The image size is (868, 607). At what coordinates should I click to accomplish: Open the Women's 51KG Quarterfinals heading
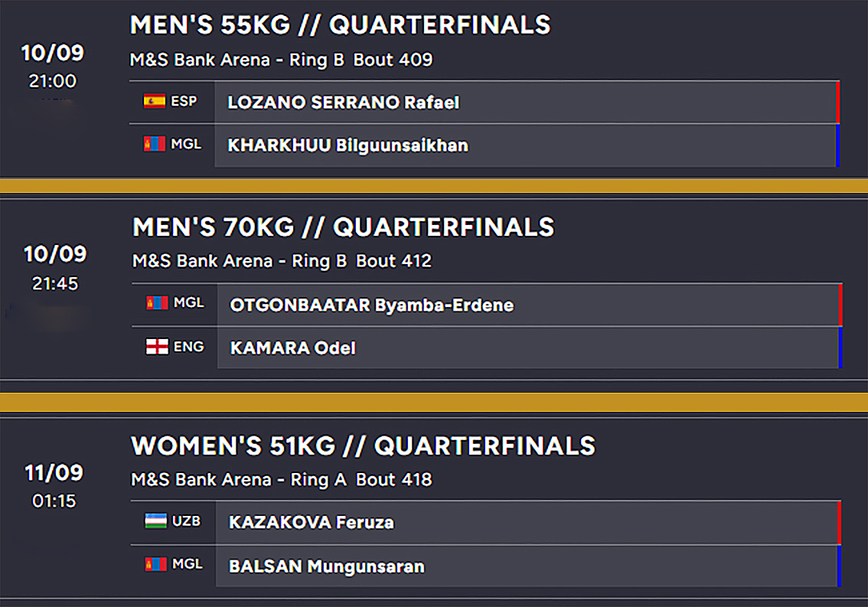click(363, 445)
